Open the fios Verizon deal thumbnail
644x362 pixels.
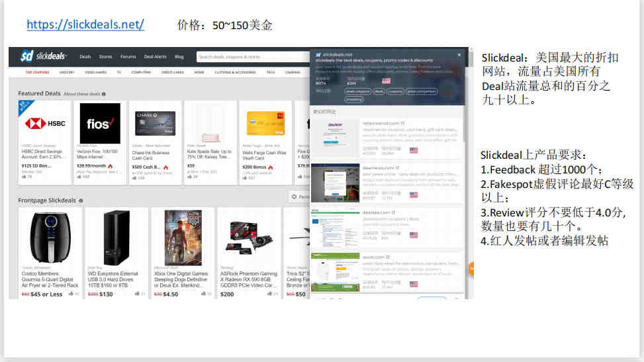click(x=100, y=123)
